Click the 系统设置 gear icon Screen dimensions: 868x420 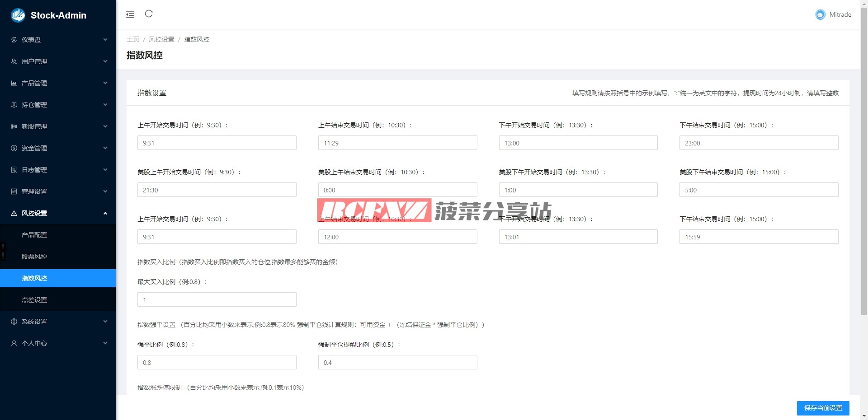tap(14, 322)
